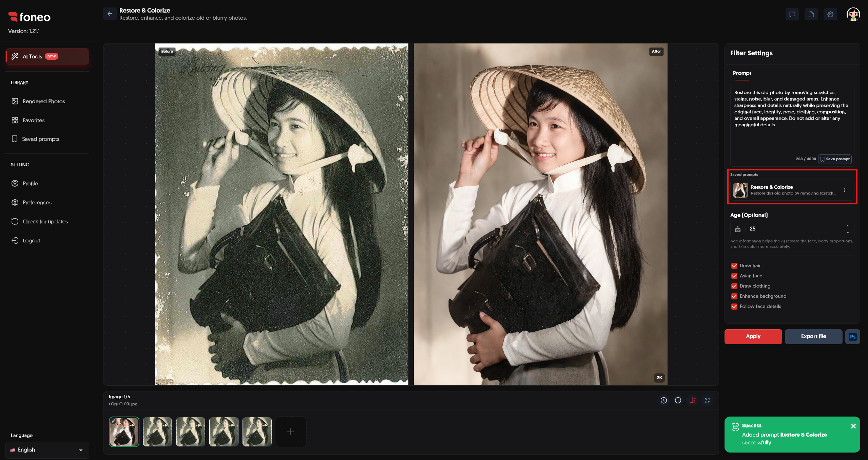Open the settings gear in top bar
Image resolution: width=868 pixels, height=460 pixels.
[x=830, y=14]
